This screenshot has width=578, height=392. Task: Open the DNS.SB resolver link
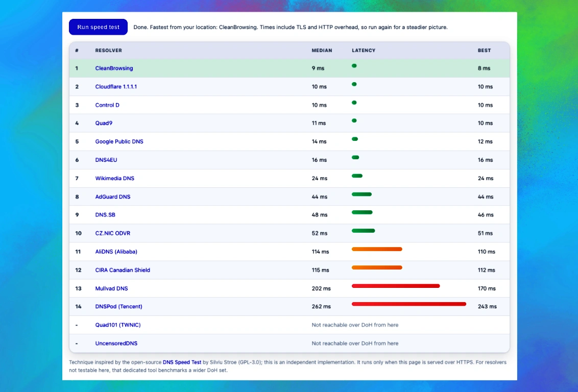coord(105,215)
